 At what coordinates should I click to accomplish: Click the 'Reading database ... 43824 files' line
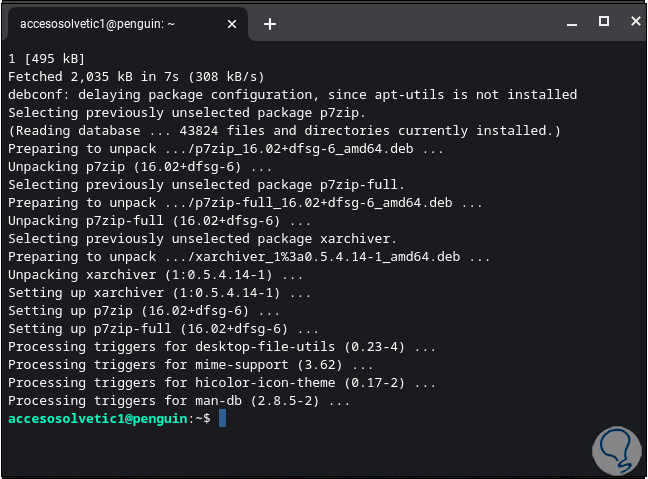click(285, 130)
